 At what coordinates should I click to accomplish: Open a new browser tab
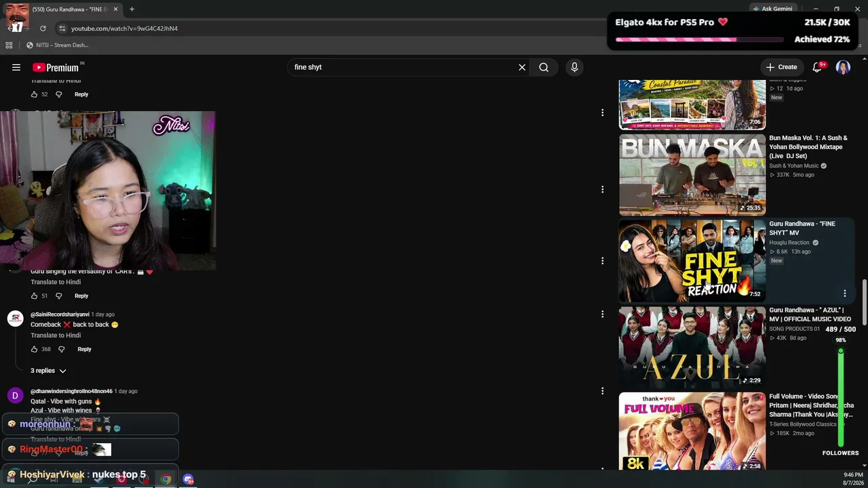click(132, 9)
